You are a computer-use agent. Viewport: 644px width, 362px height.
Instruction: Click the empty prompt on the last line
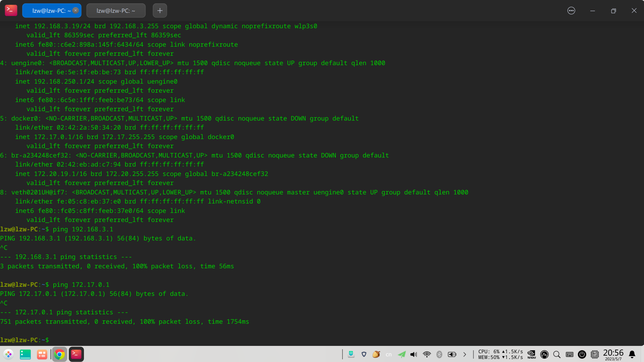point(25,340)
